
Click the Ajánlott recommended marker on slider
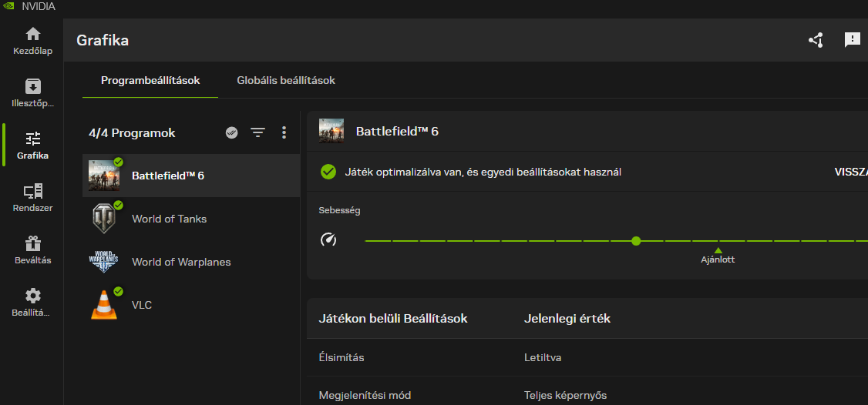[x=718, y=256]
